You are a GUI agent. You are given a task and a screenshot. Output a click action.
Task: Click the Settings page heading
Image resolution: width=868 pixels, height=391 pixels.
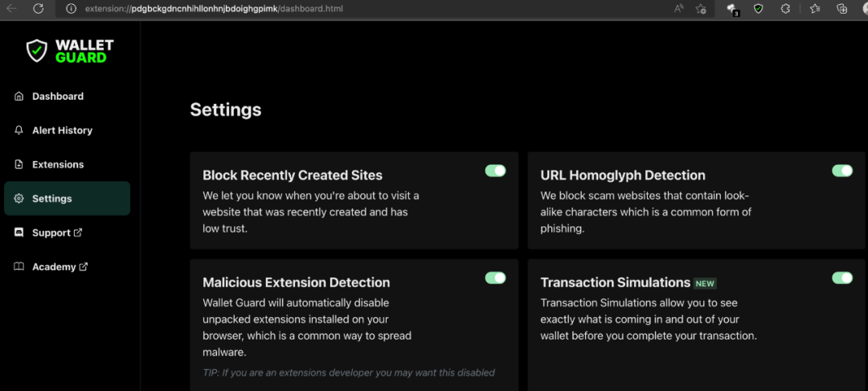[226, 109]
